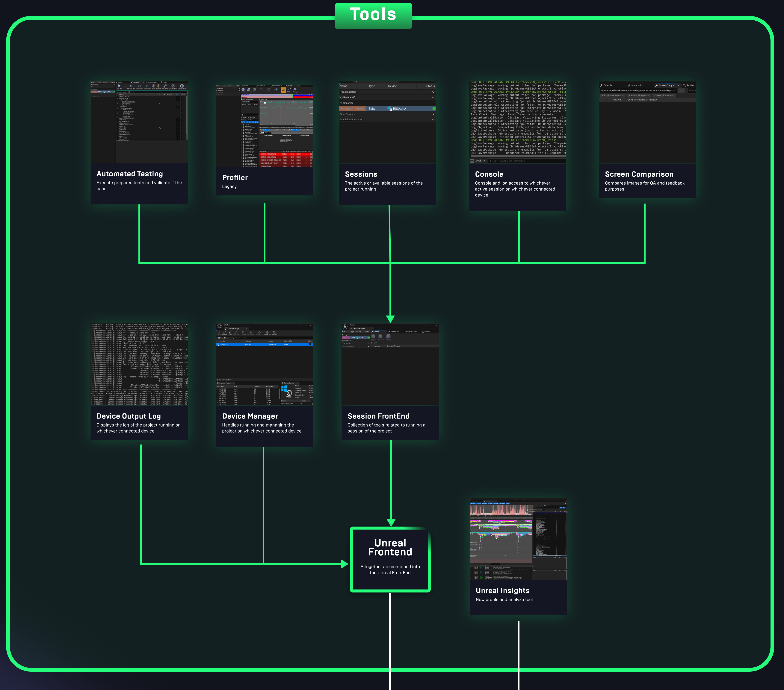Toggle checkbox next to BackChannel (3) test
The image size is (784, 690).
point(117,97)
